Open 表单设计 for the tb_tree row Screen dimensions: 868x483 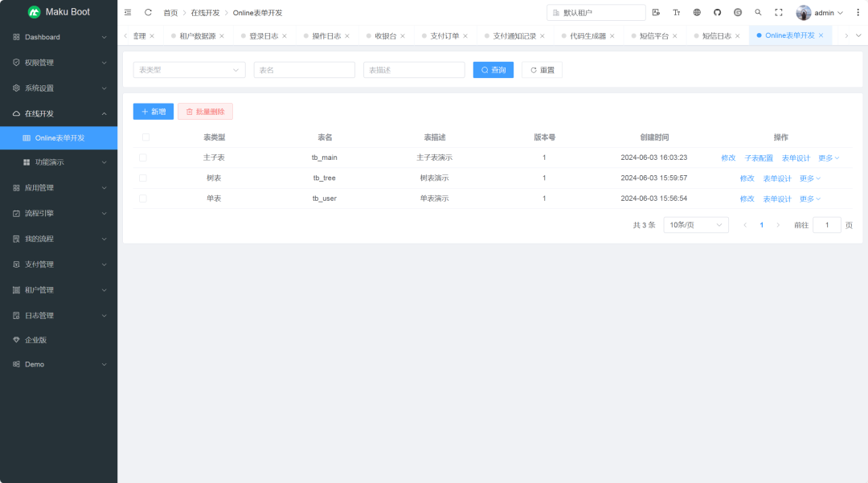point(777,178)
